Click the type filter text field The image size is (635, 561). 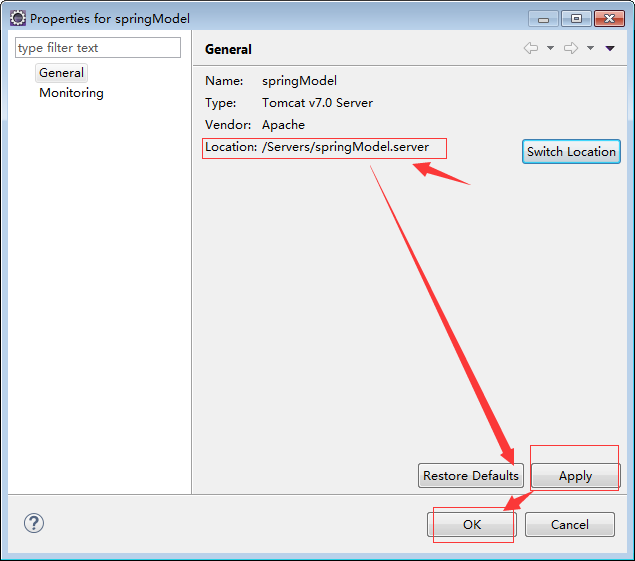[x=98, y=48]
